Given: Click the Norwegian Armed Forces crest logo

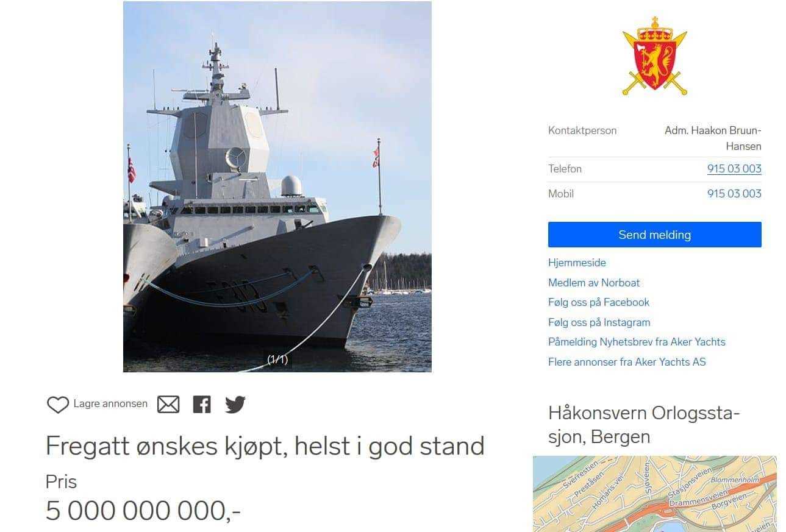Looking at the screenshot, I should tap(654, 55).
